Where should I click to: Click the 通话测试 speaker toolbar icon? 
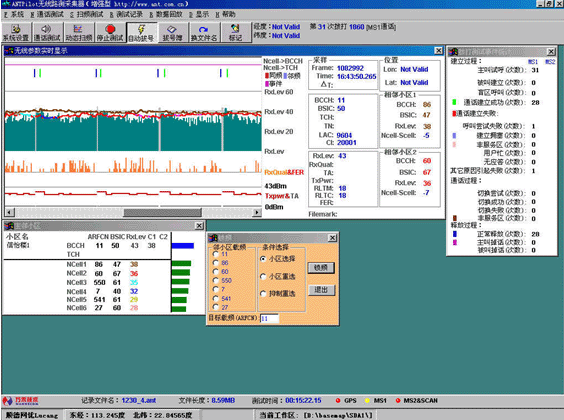[47, 33]
